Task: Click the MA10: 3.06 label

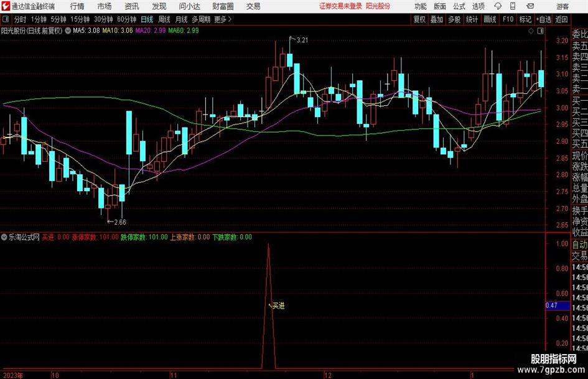Action: tap(118, 30)
